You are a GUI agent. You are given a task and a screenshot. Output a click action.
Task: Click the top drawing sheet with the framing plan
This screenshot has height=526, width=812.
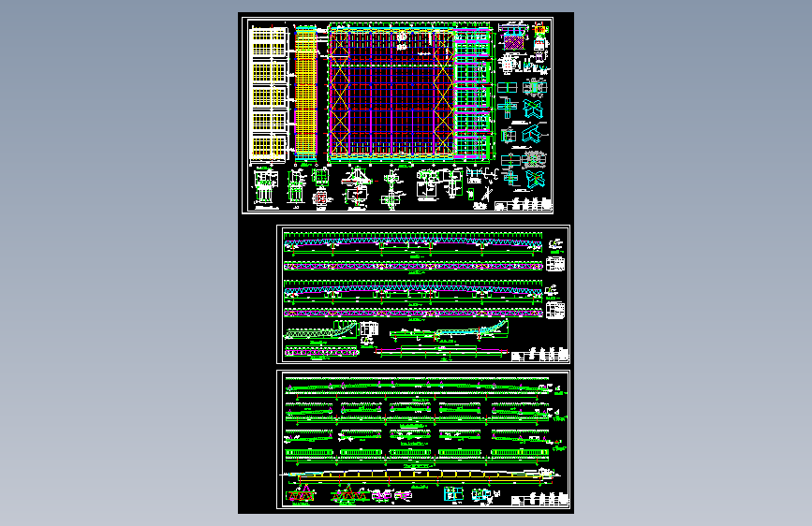coord(397,115)
